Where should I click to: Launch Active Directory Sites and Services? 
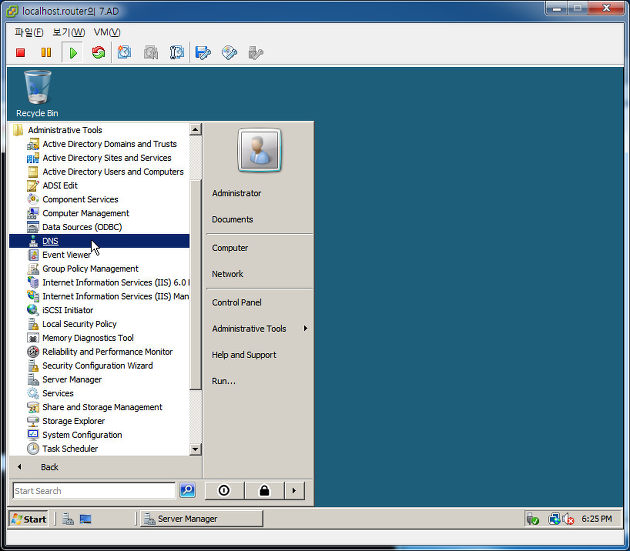pyautogui.click(x=99, y=158)
